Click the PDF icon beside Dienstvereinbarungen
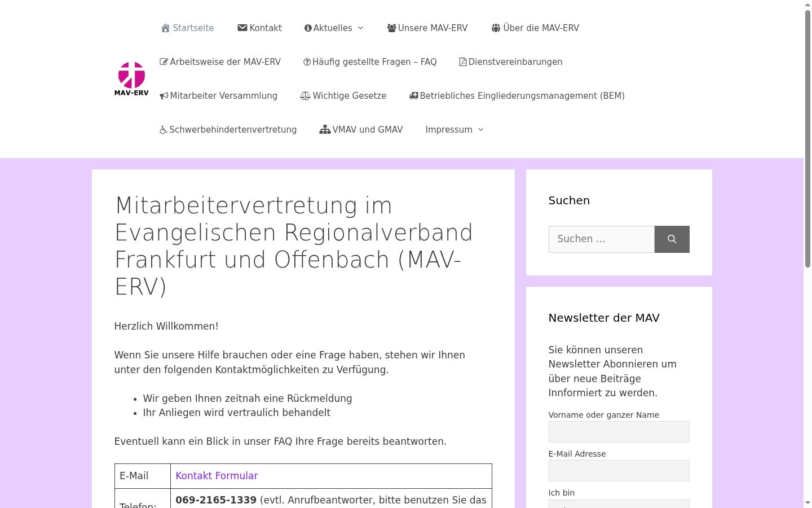 [x=463, y=62]
